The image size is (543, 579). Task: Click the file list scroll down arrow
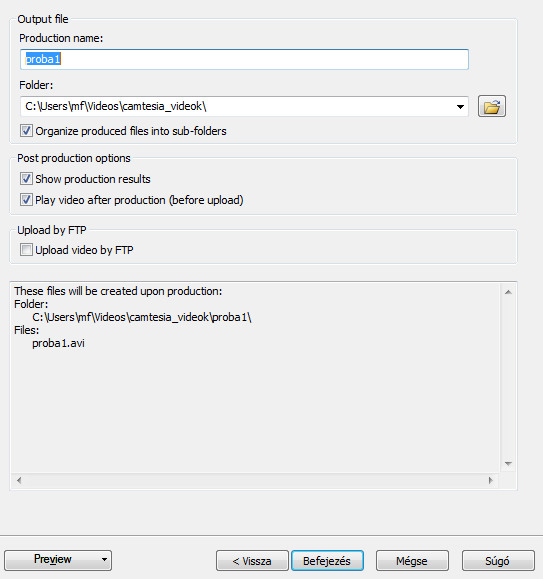(508, 463)
